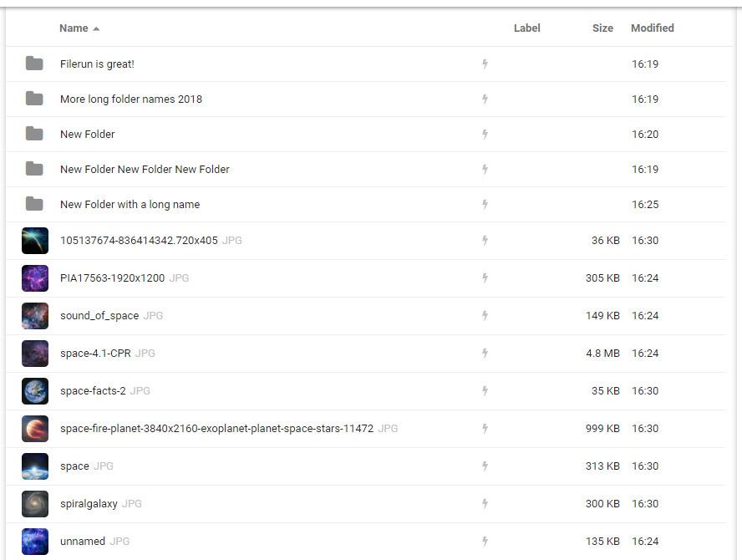Click the lightning icon for New Folder row
Image resolution: width=742 pixels, height=560 pixels.
(x=485, y=134)
